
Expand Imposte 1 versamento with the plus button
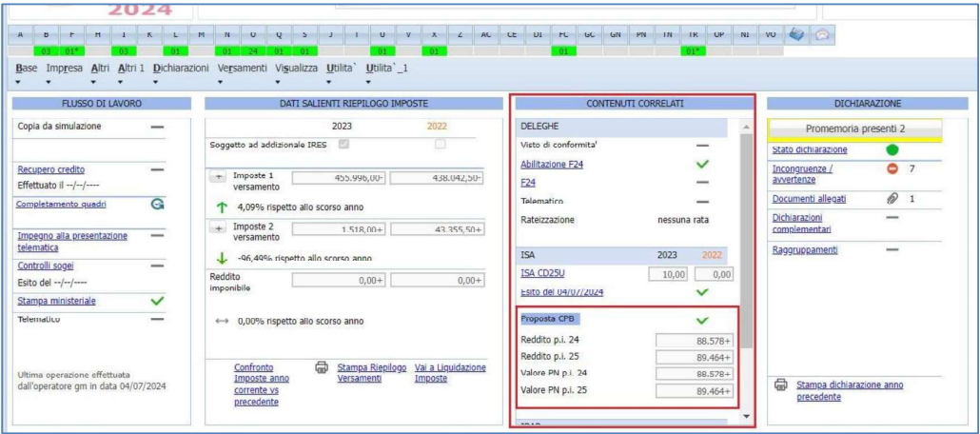(219, 177)
